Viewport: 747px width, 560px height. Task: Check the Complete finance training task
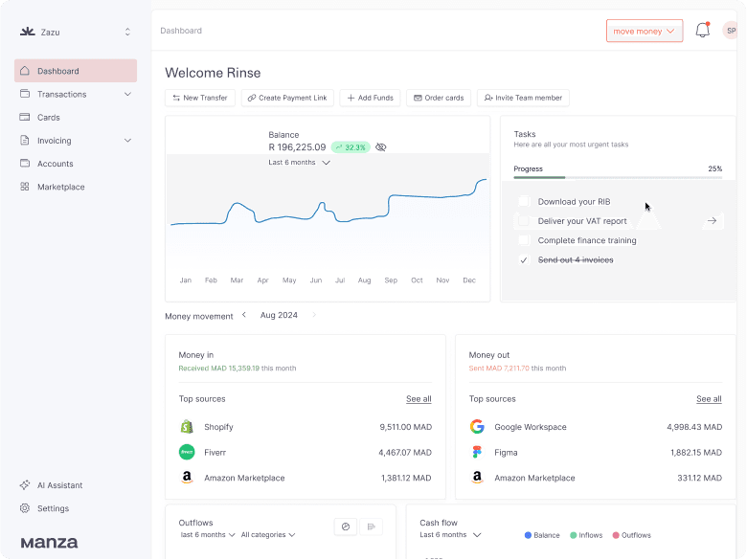524,240
